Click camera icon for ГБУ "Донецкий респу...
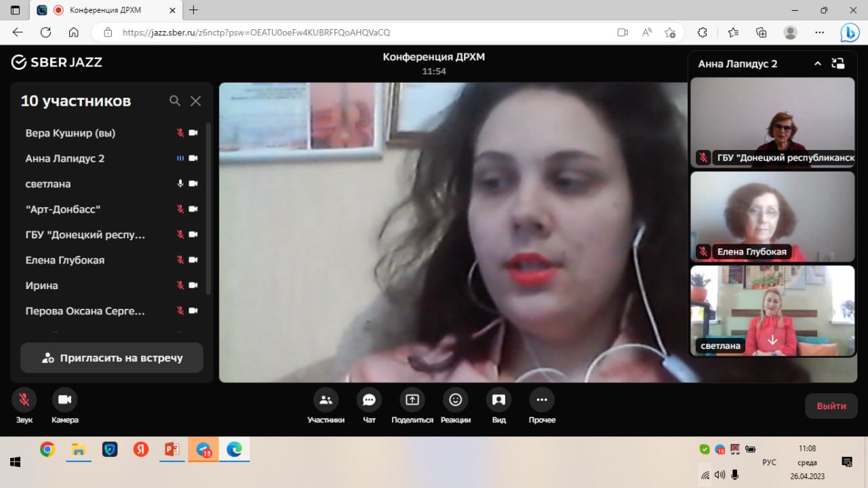 coord(193,234)
